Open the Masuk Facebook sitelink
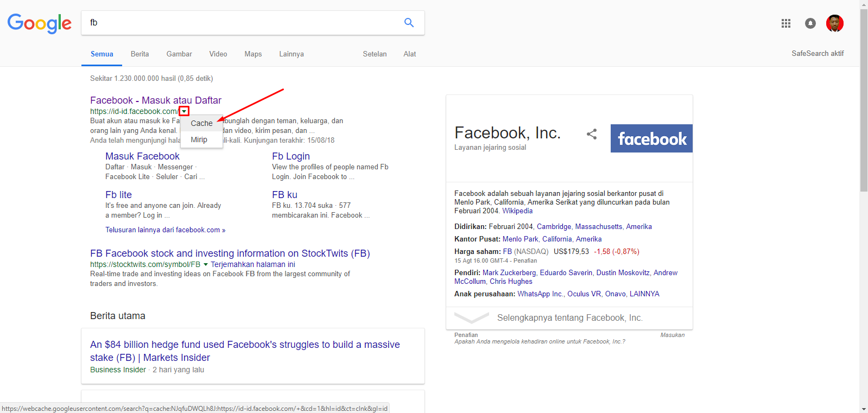 (142, 156)
